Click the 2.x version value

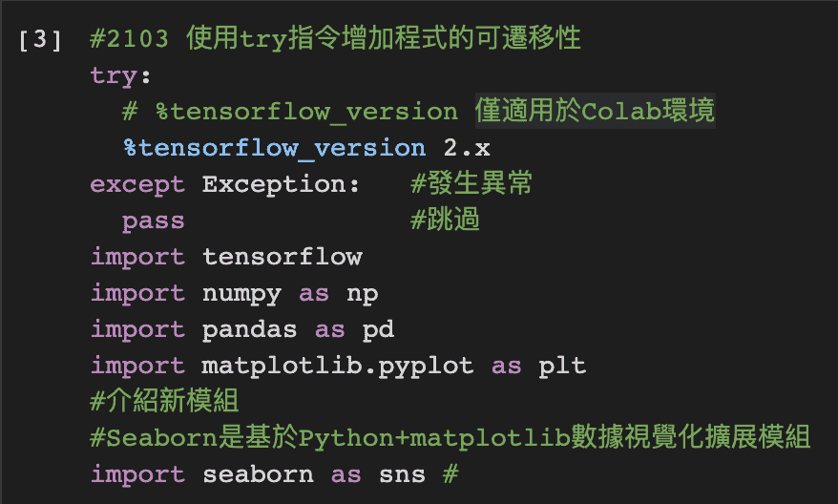(467, 148)
